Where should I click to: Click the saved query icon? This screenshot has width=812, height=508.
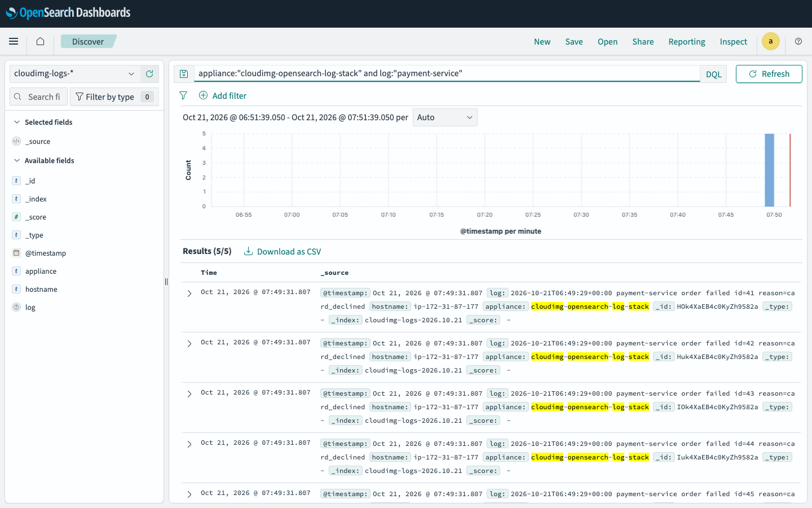[184, 74]
